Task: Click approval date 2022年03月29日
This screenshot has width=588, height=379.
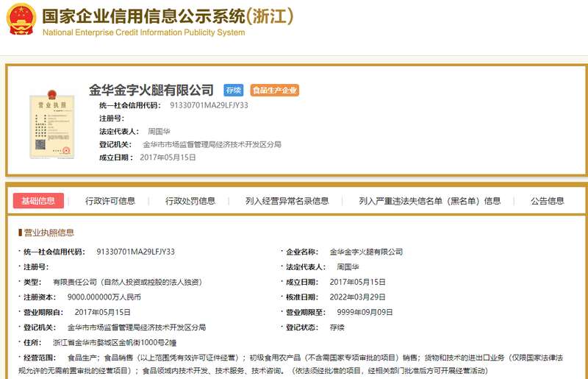Action: [357, 297]
